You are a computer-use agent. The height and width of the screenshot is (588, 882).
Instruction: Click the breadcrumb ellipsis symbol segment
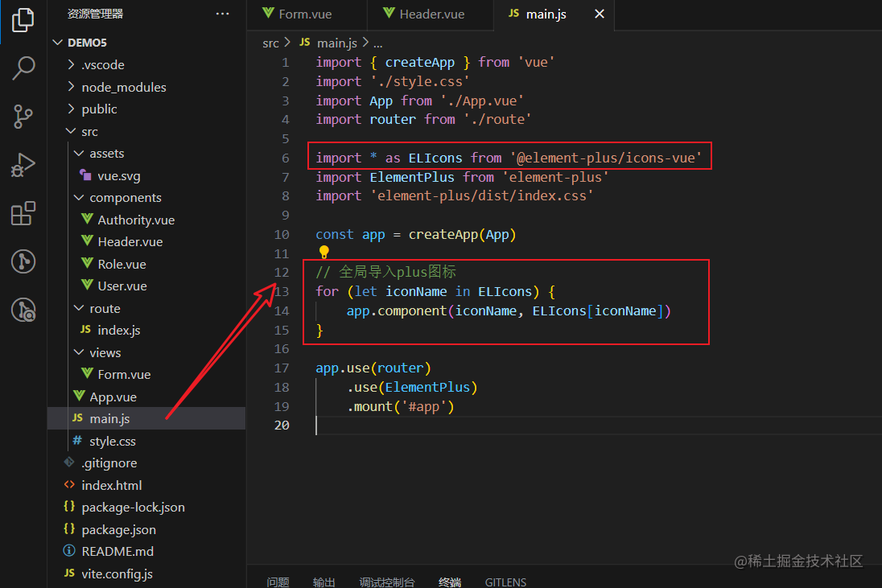pyautogui.click(x=378, y=43)
